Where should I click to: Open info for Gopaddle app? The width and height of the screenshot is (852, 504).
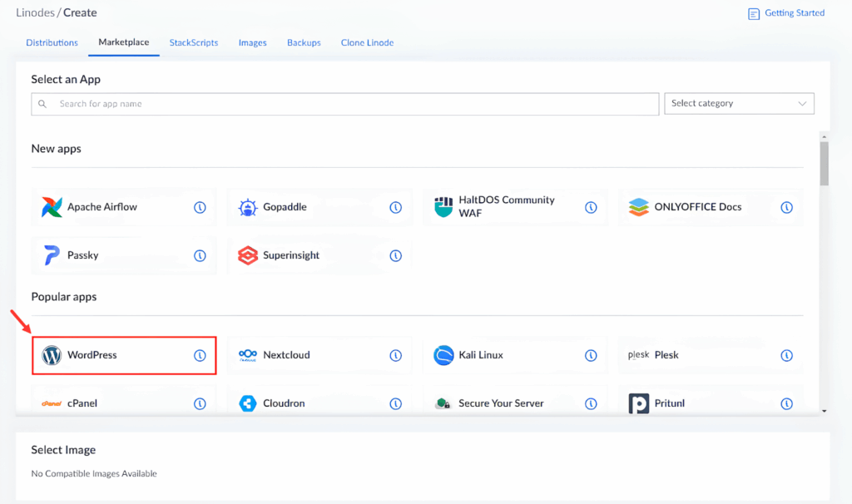coord(395,207)
